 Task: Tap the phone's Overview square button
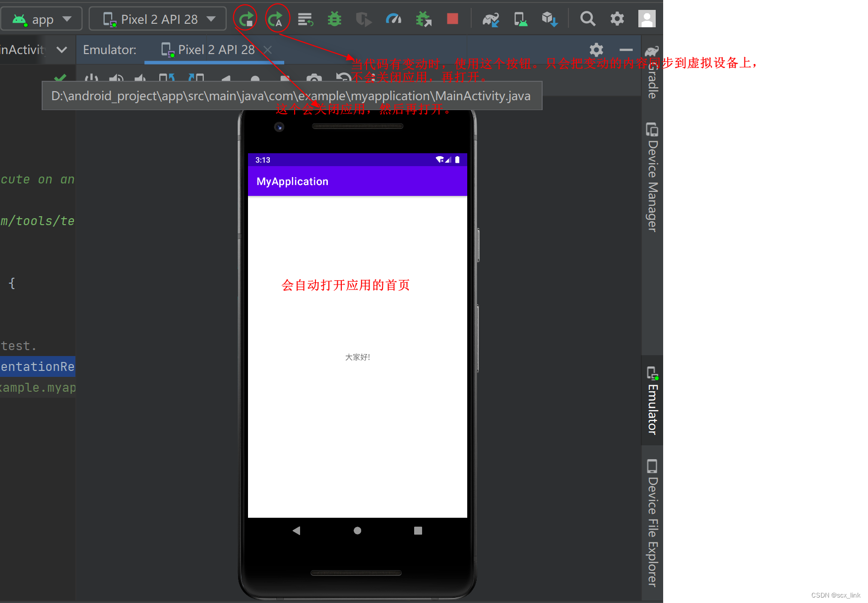tap(418, 531)
